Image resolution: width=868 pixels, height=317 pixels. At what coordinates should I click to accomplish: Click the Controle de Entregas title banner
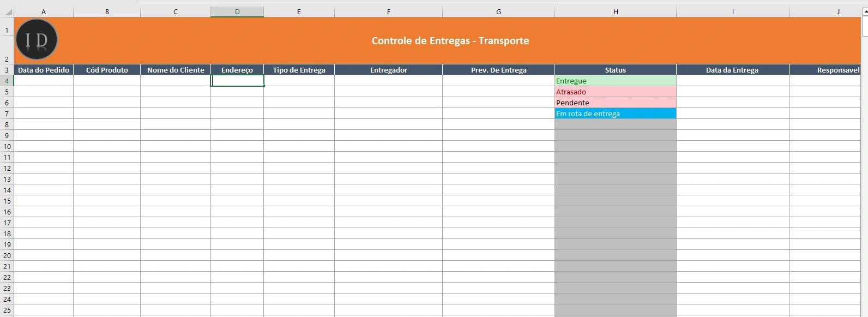[x=450, y=41]
